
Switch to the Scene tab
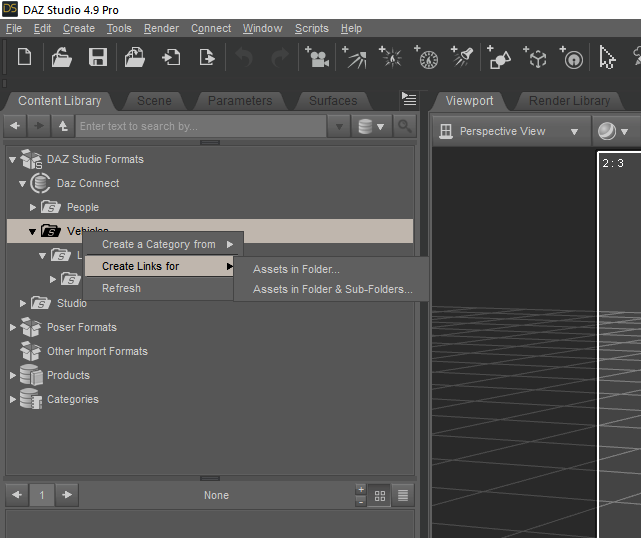click(154, 101)
